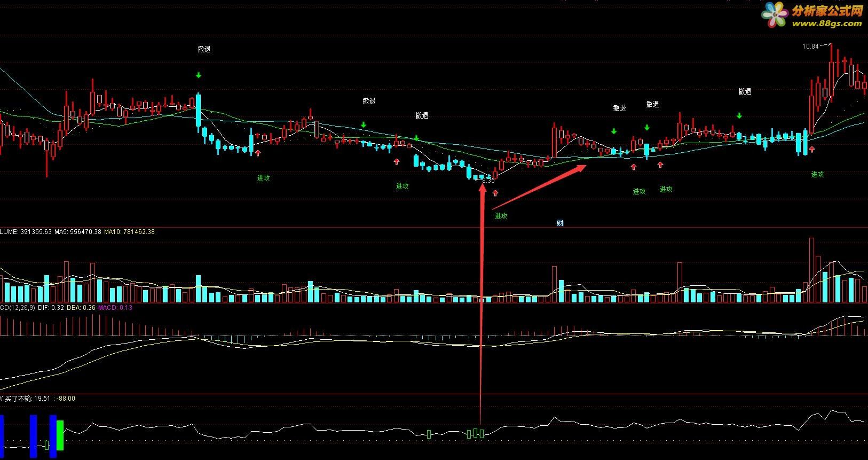Click the 8.35 low price label
This screenshot has height=460, width=868.
tap(488, 181)
